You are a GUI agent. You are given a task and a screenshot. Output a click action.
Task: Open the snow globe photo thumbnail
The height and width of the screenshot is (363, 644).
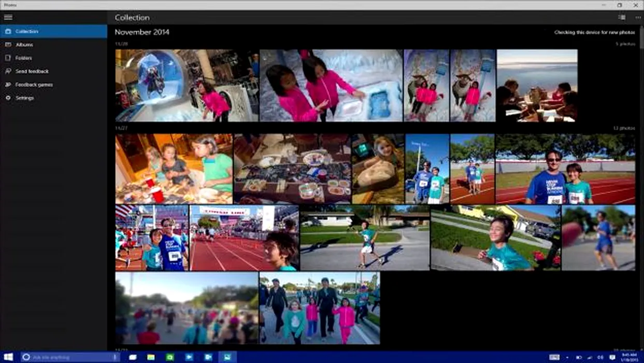187,86
